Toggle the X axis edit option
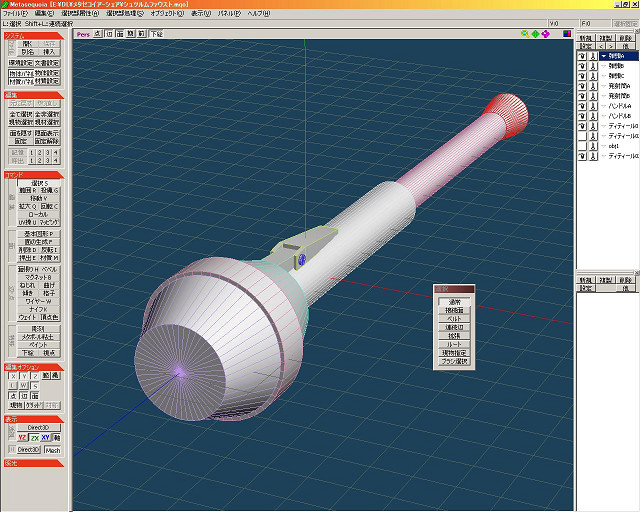 coord(13,376)
